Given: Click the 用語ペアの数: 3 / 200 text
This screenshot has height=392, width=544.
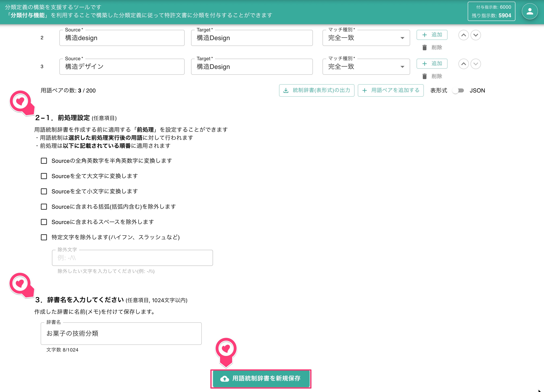Looking at the screenshot, I should 68,90.
